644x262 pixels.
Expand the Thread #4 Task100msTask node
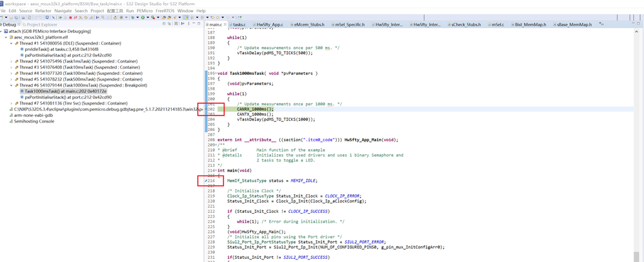pyautogui.click(x=11, y=73)
